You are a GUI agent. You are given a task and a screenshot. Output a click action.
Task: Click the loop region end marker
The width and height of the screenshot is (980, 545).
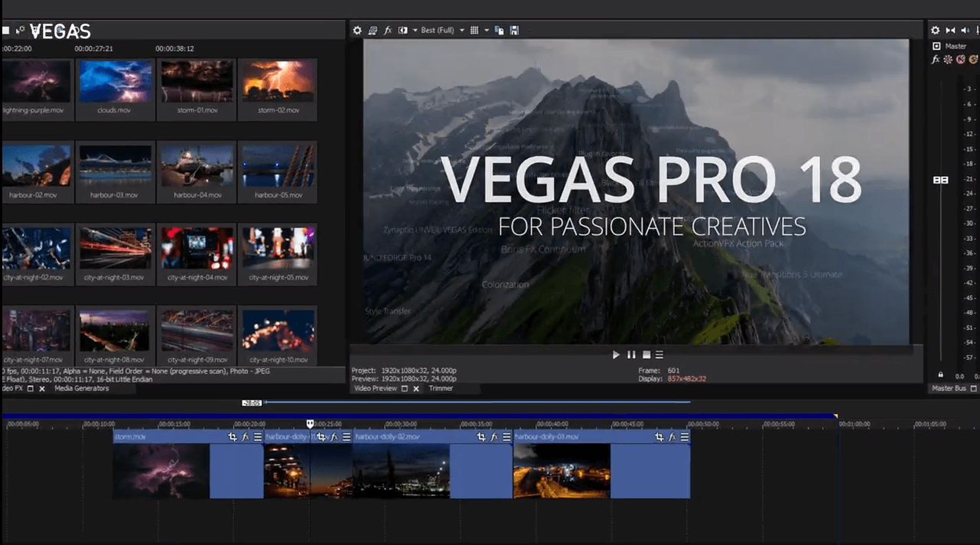click(x=835, y=416)
